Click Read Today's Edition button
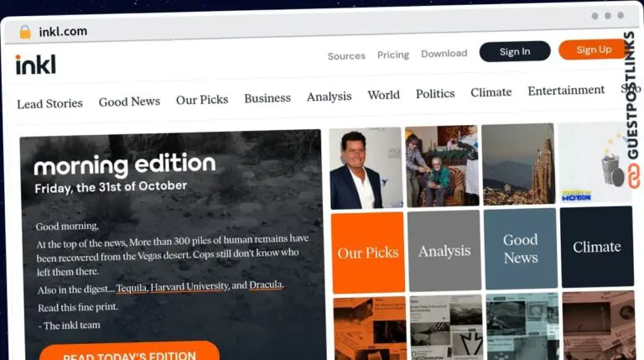644x360 pixels. point(129,352)
